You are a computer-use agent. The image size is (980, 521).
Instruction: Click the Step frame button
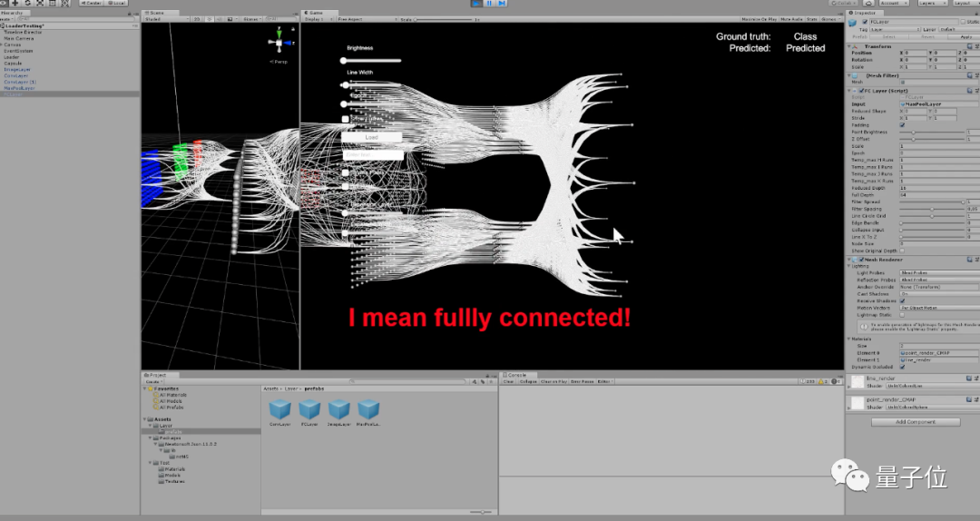coord(502,3)
